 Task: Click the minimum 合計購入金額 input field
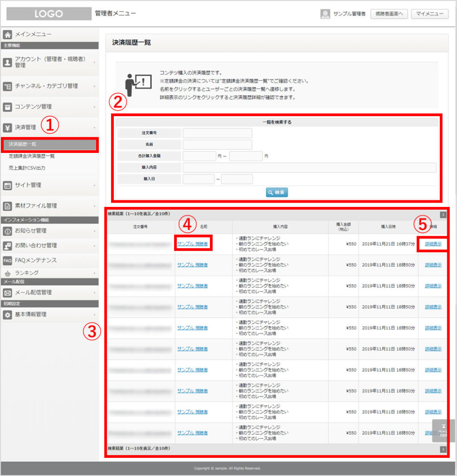pyautogui.click(x=199, y=156)
